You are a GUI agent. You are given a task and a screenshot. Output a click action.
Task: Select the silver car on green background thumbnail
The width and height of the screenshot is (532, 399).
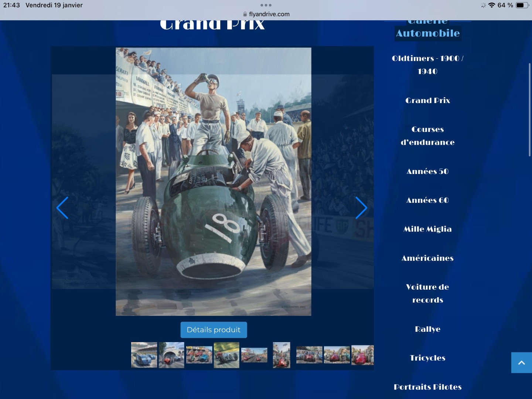point(226,355)
